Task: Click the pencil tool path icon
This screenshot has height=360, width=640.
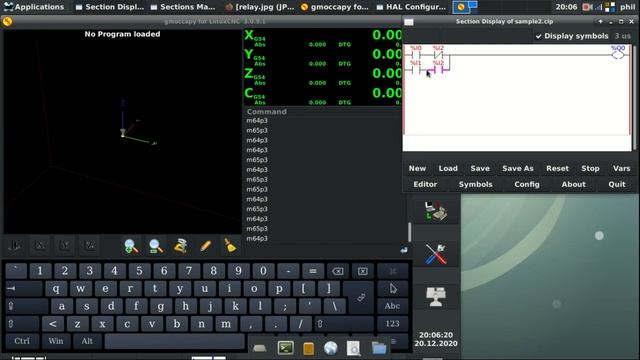Action: 205,246
